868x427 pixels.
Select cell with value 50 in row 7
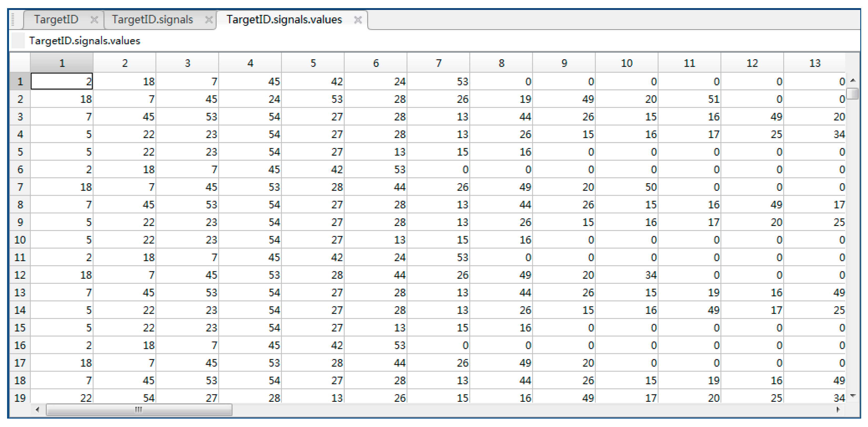[627, 187]
